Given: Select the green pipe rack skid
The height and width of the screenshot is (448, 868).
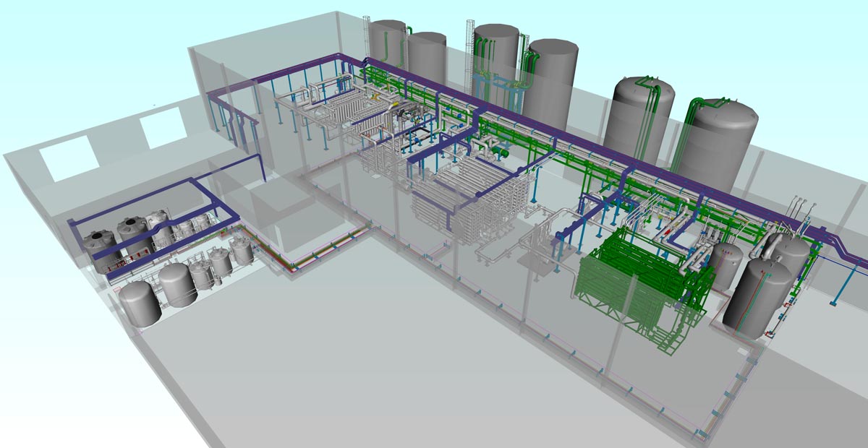Looking at the screenshot, I should point(637,289).
